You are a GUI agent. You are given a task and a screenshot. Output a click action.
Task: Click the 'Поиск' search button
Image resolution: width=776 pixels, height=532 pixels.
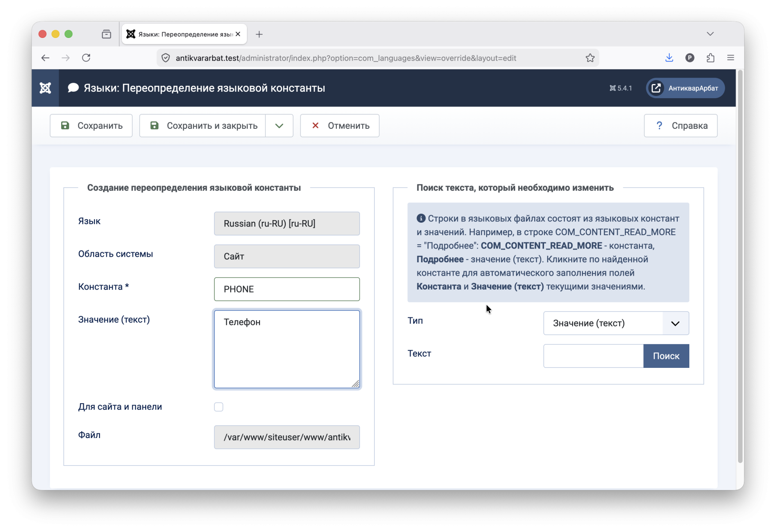[666, 356]
